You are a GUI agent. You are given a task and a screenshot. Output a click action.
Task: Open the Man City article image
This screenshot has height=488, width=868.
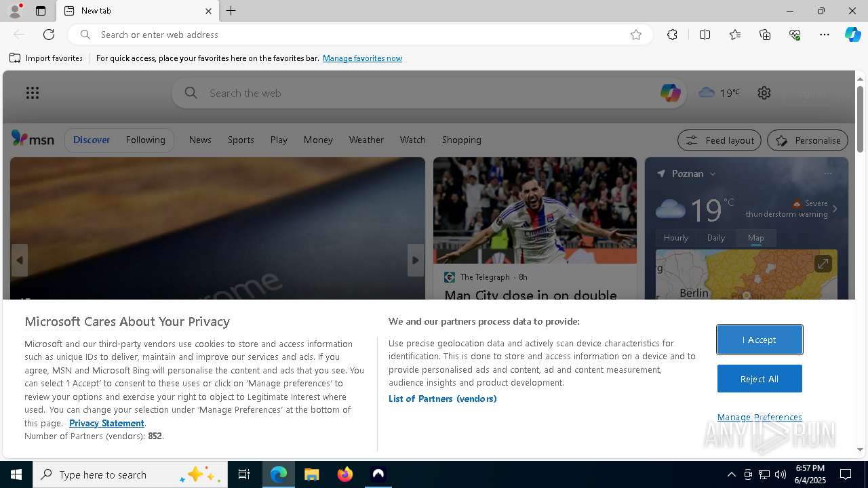pyautogui.click(x=535, y=210)
